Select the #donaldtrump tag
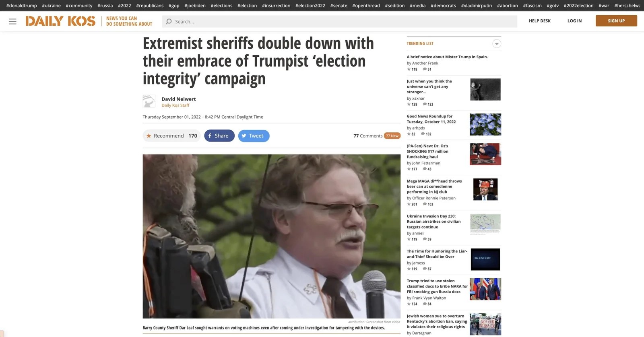The width and height of the screenshot is (644, 337). [x=21, y=6]
